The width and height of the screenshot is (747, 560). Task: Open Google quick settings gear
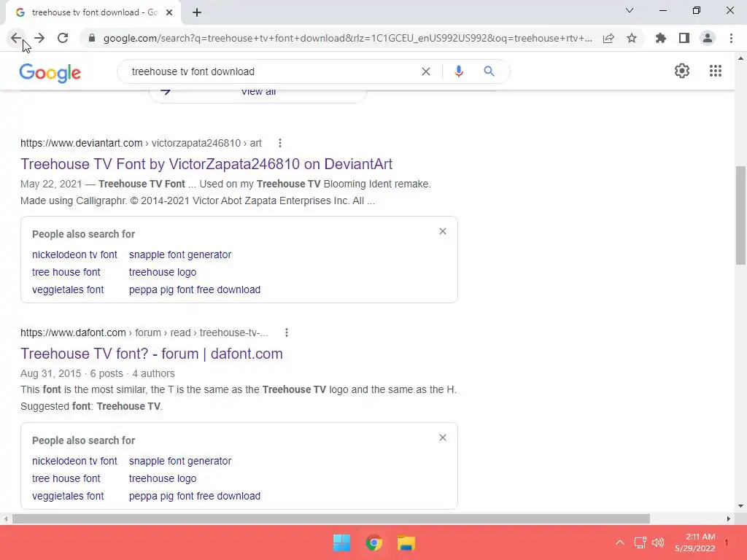[682, 71]
